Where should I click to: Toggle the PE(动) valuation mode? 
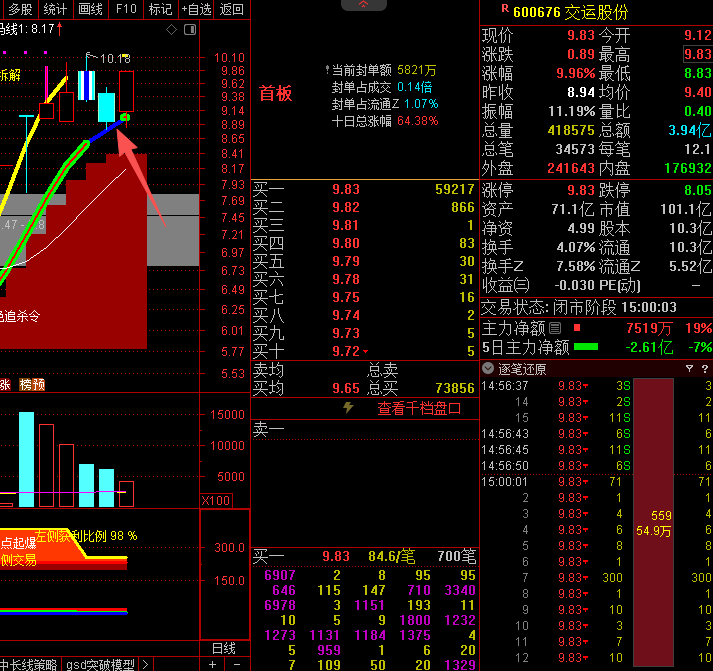pyautogui.click(x=620, y=287)
